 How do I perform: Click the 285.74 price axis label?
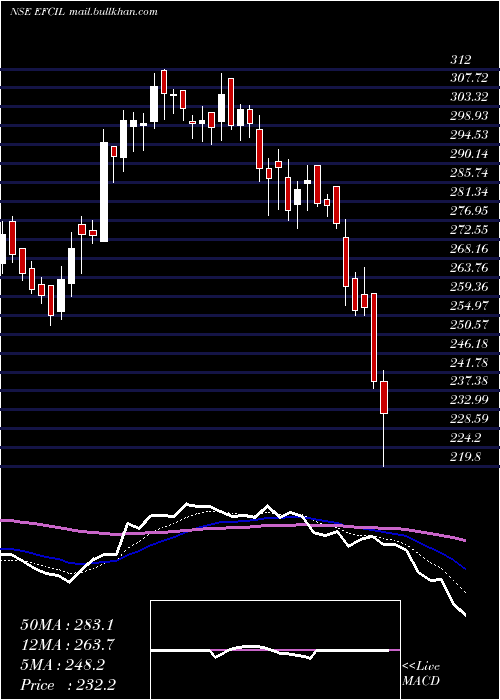click(469, 173)
